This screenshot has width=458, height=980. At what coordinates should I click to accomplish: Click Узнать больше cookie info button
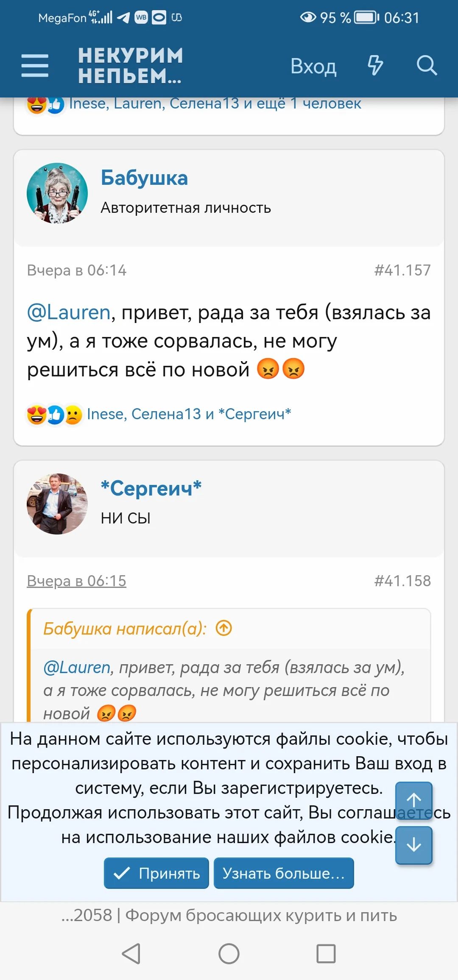click(x=284, y=873)
